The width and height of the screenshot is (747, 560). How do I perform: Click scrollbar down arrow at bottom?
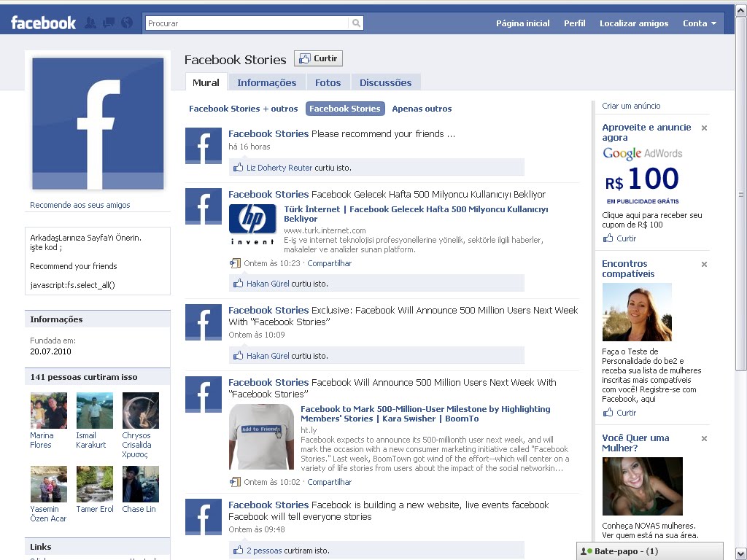[741, 554]
